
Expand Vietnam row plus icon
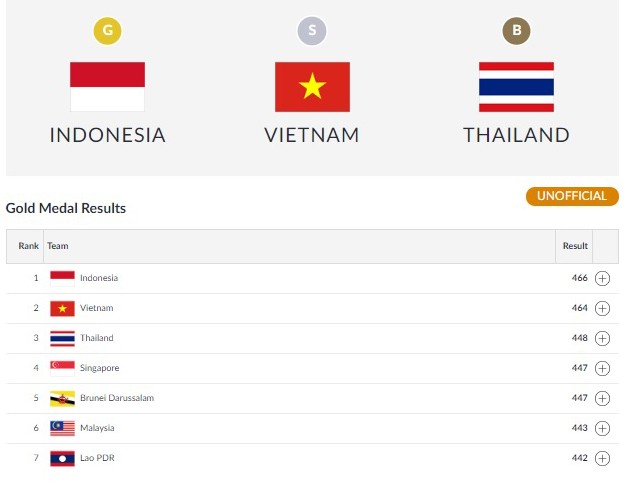click(x=602, y=308)
